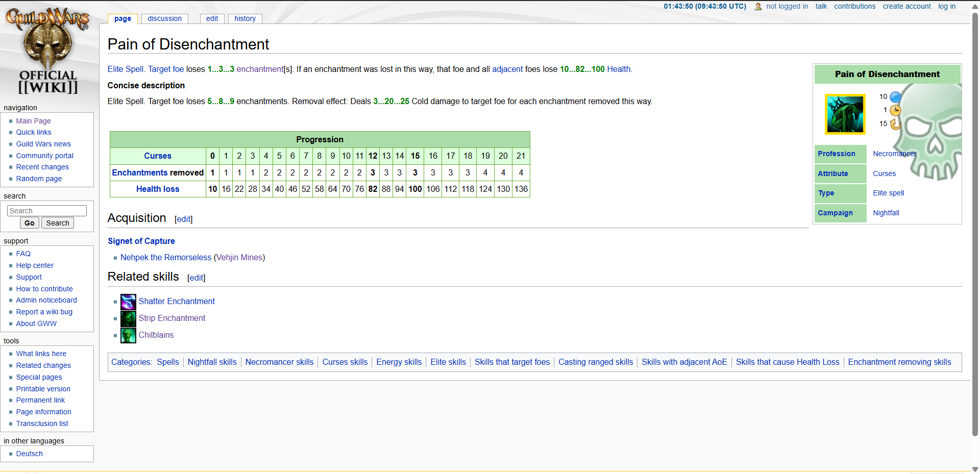The width and height of the screenshot is (980, 474).
Task: Open About GWW
Action: click(x=36, y=323)
